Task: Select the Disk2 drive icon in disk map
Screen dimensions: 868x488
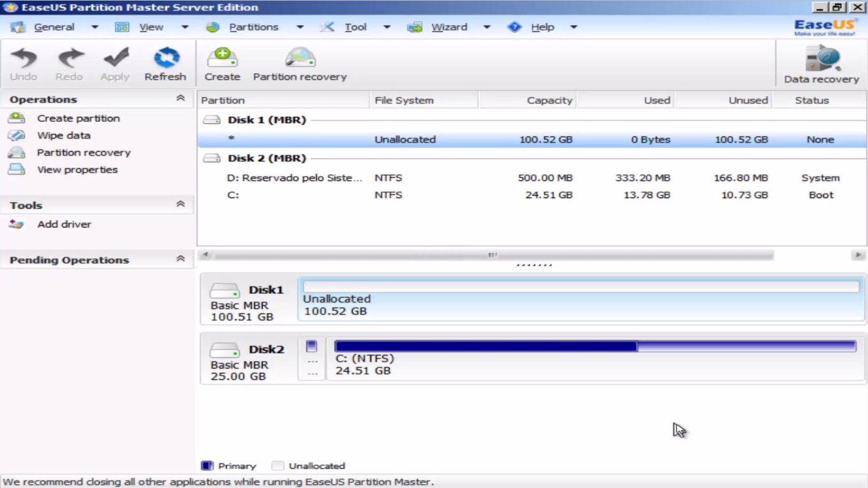Action: coord(224,350)
